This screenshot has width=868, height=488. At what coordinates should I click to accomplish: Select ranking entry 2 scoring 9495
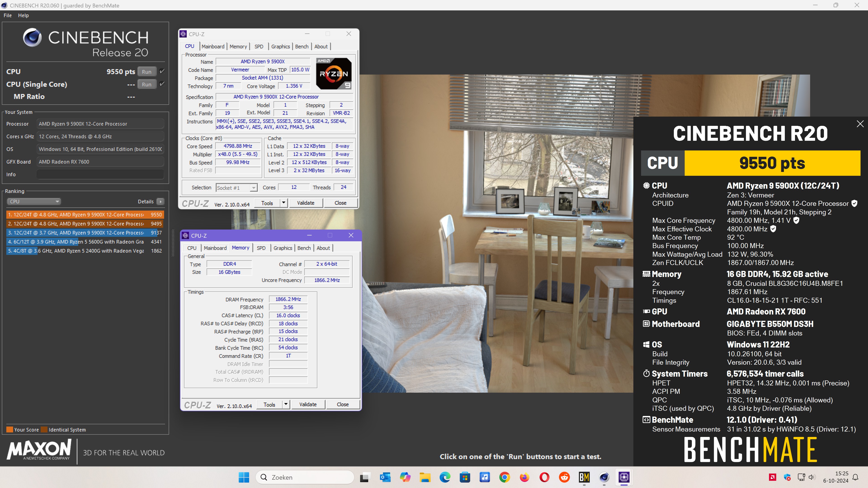[85, 224]
